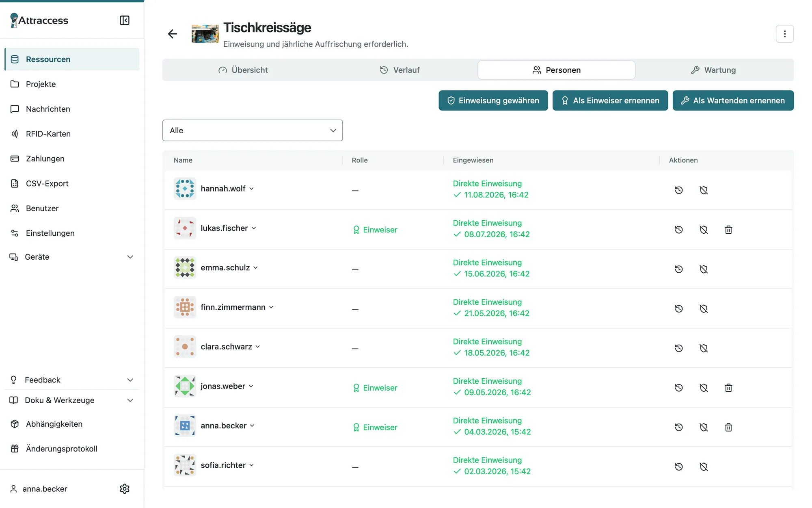View history icon for emma.schulz

click(x=678, y=269)
